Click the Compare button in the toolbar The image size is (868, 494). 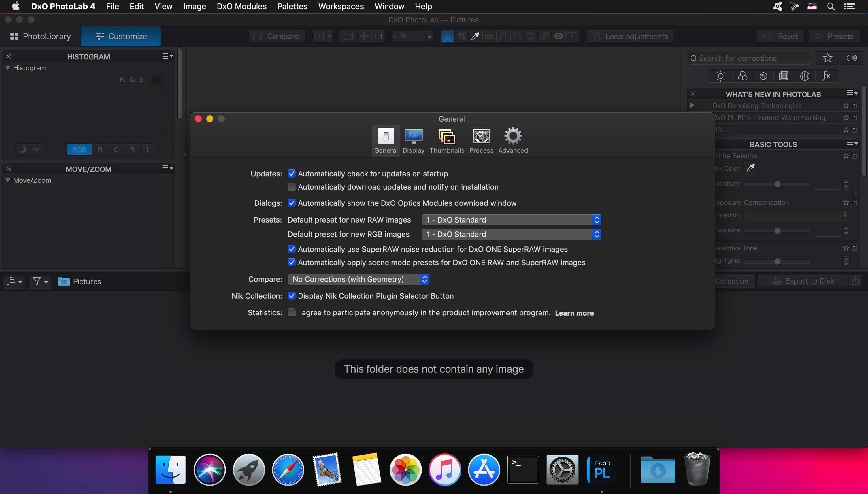(277, 36)
